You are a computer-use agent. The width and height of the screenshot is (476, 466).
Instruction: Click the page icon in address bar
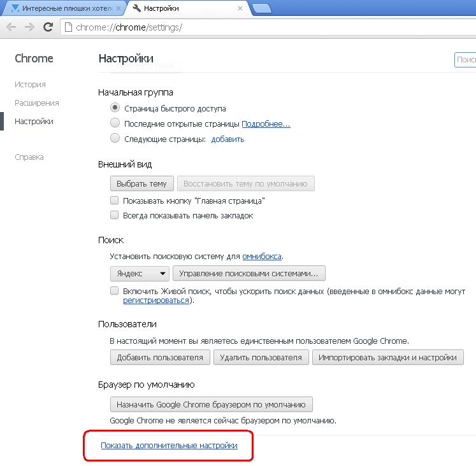pos(69,27)
